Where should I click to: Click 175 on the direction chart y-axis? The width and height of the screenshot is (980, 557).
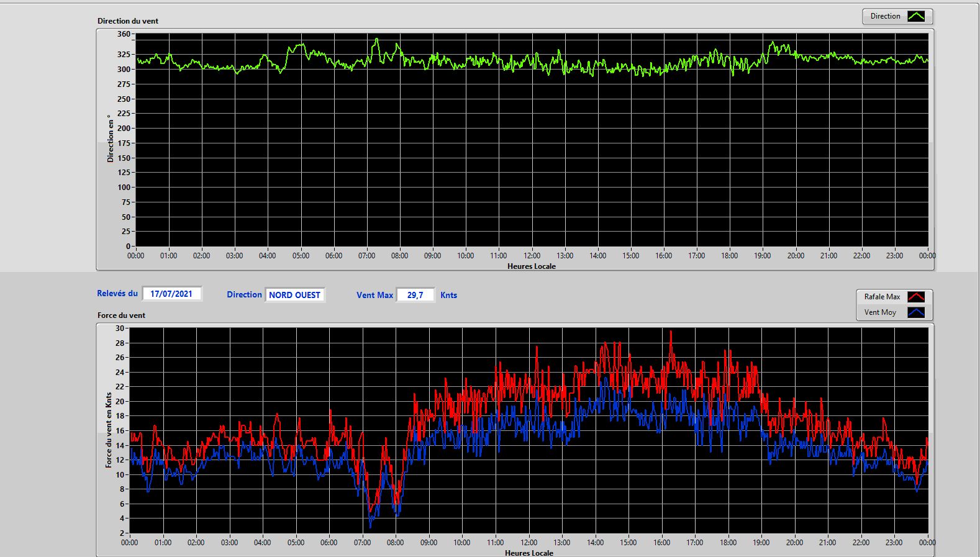pyautogui.click(x=124, y=143)
